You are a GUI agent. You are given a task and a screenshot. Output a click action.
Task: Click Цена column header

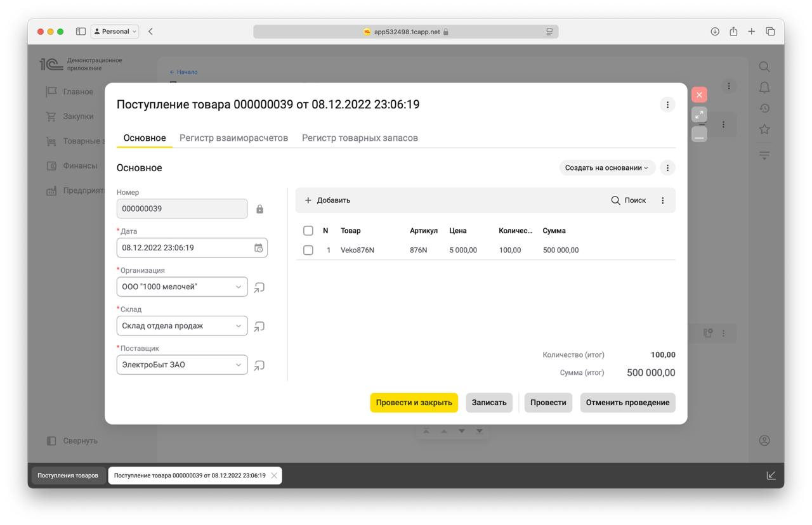pyautogui.click(x=458, y=231)
